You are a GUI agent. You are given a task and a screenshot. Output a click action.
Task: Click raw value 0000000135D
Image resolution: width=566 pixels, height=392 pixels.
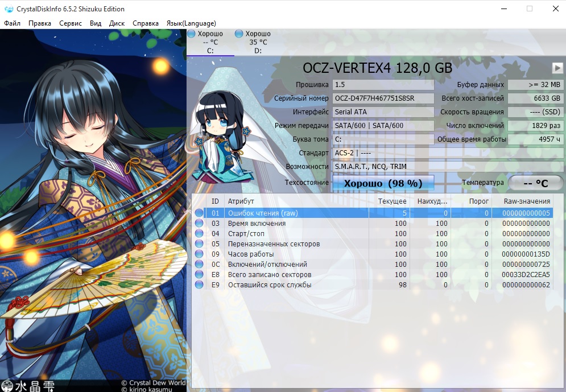pos(526,254)
